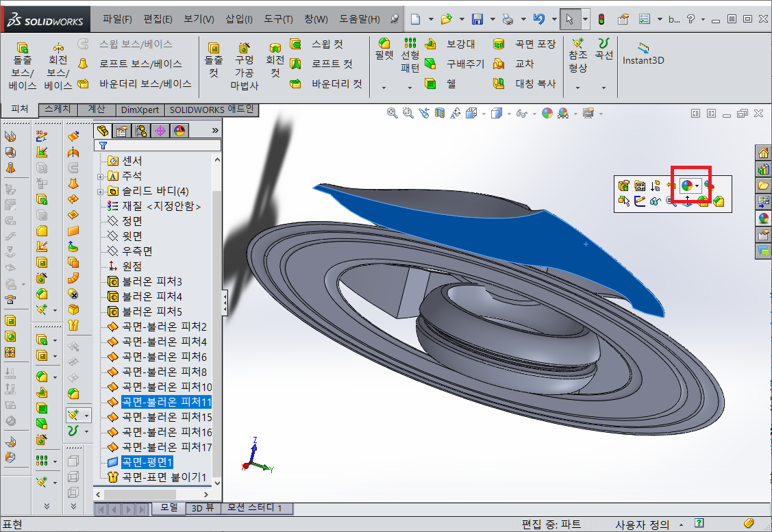Open the 사용자 정의 units dropdown in status bar
772x532 pixels.
pos(682,524)
